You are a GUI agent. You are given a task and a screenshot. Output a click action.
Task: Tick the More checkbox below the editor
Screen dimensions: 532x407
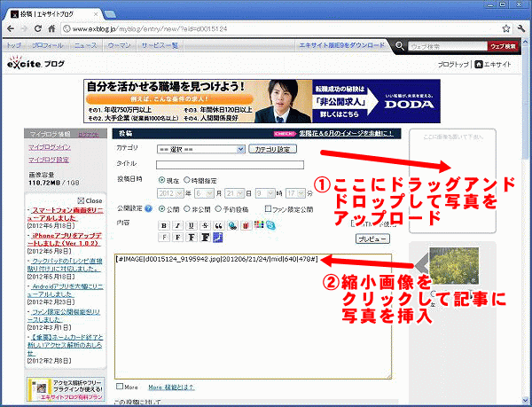click(120, 387)
